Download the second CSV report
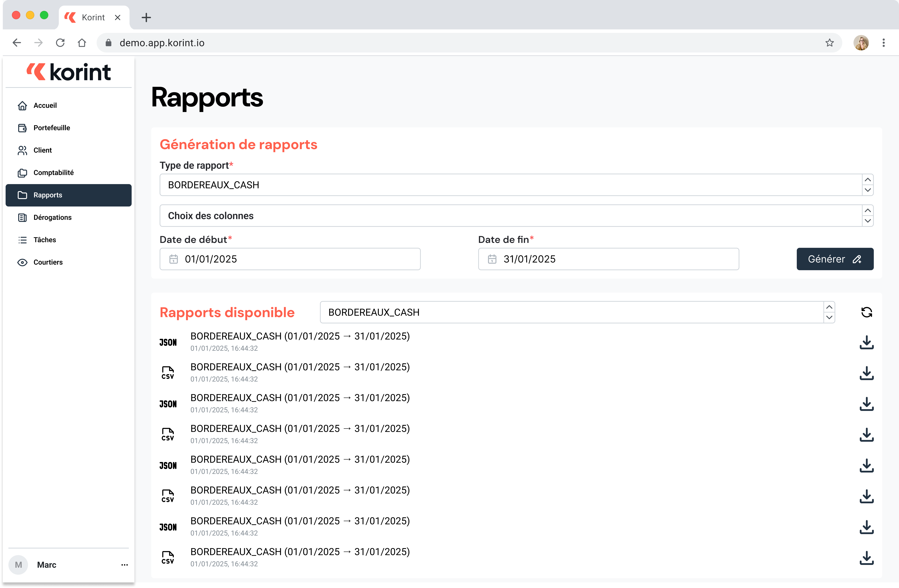 pyautogui.click(x=866, y=435)
